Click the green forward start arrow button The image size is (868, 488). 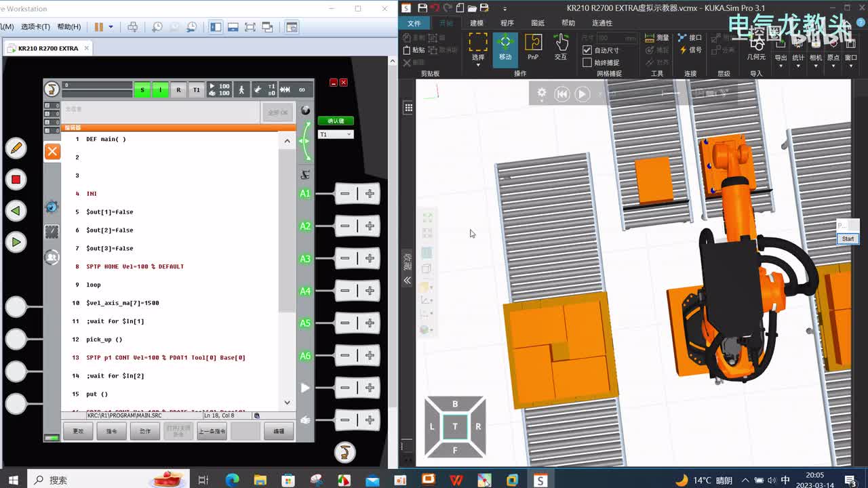point(16,242)
